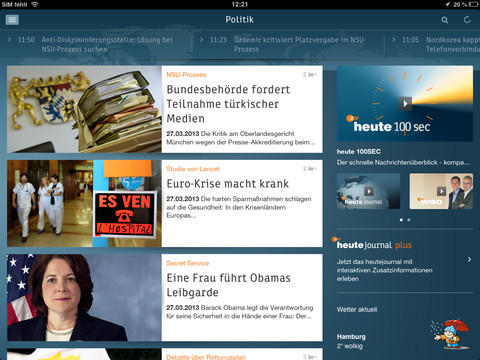Viewport: 480px width, 360px height.
Task: Expand the 11:23 Özdemir ticker arrow
Action: point(201,40)
